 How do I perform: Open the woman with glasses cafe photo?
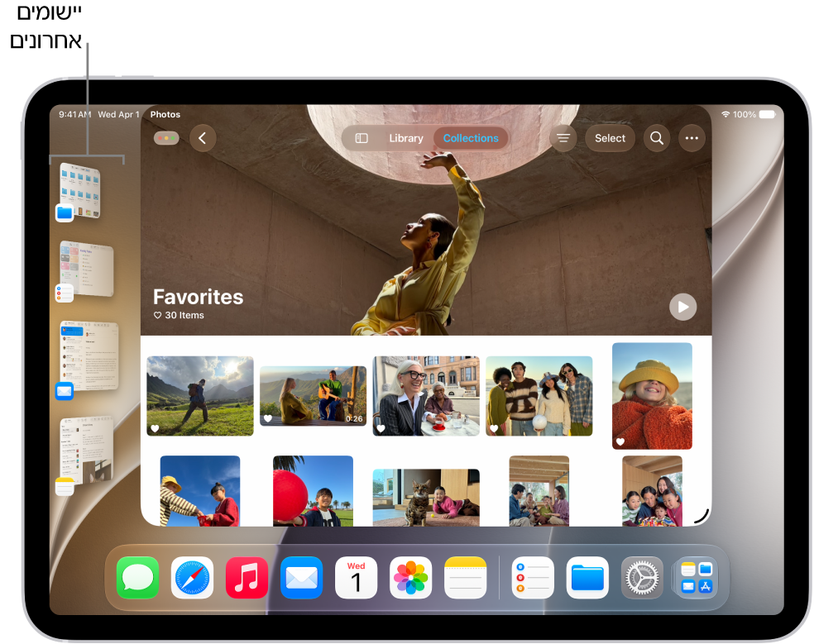click(426, 395)
